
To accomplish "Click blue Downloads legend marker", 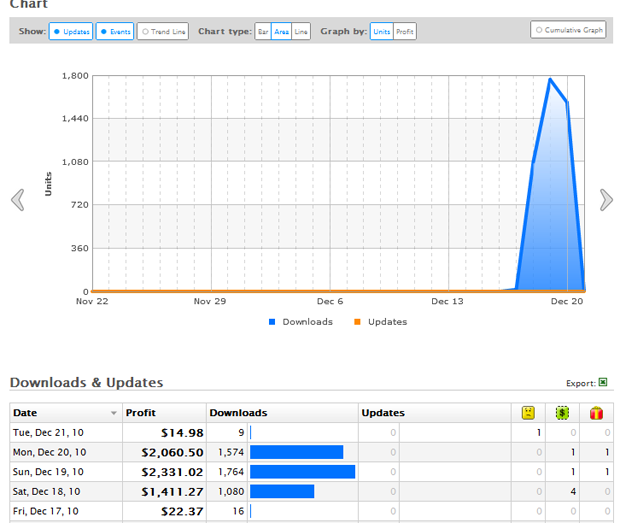I will point(272,322).
